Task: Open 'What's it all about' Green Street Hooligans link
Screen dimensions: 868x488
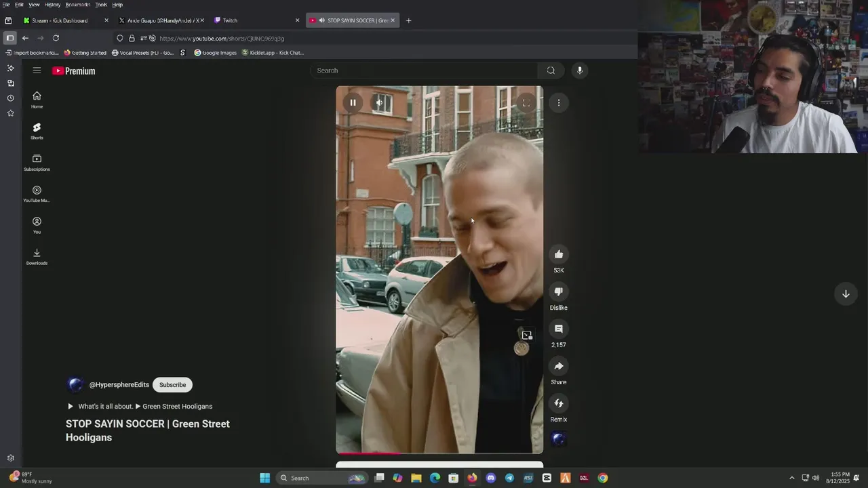Action: click(140, 407)
